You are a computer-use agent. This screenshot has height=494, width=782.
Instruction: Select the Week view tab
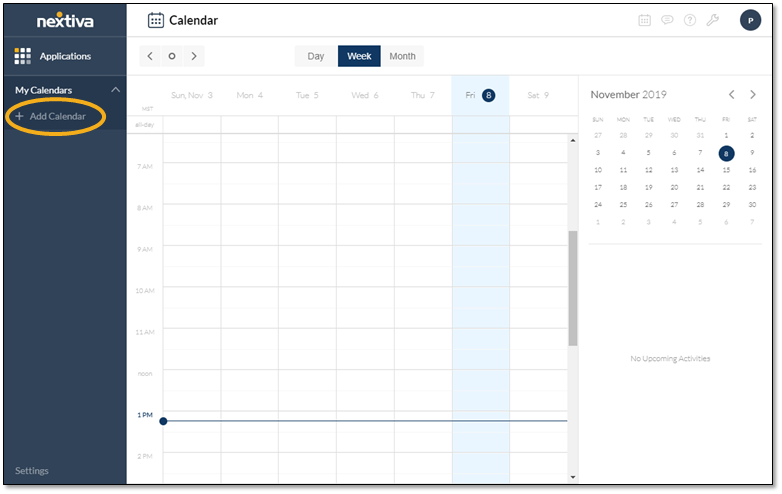(359, 56)
